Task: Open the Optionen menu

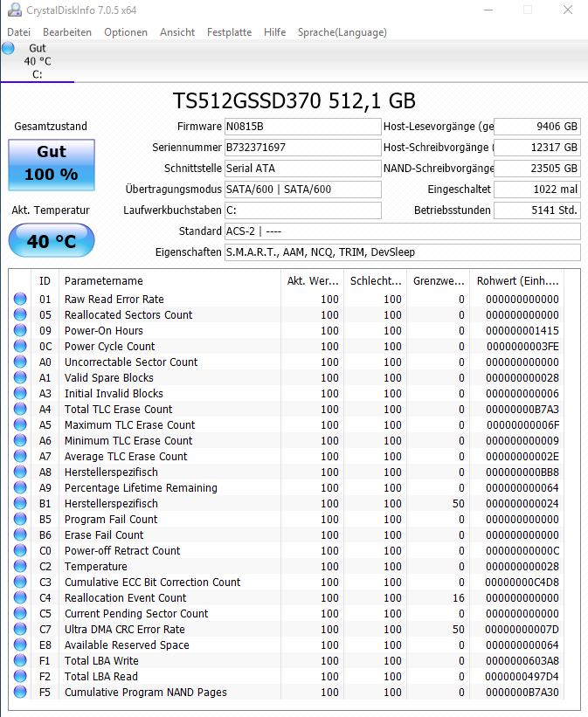Action: coord(126,32)
